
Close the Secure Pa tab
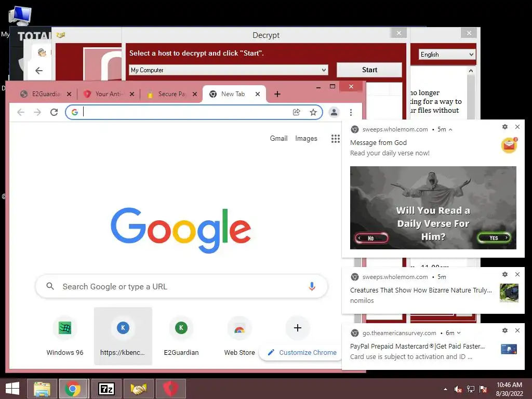tap(195, 94)
